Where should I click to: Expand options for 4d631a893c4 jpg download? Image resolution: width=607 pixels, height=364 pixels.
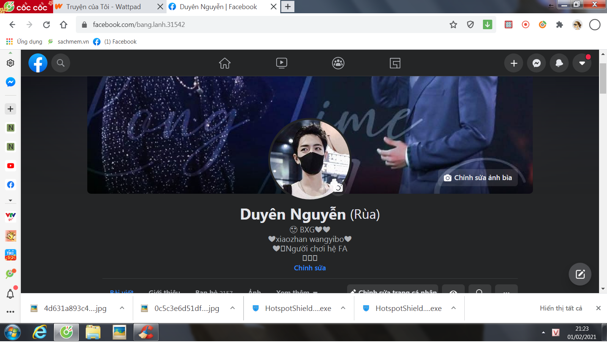pos(122,308)
